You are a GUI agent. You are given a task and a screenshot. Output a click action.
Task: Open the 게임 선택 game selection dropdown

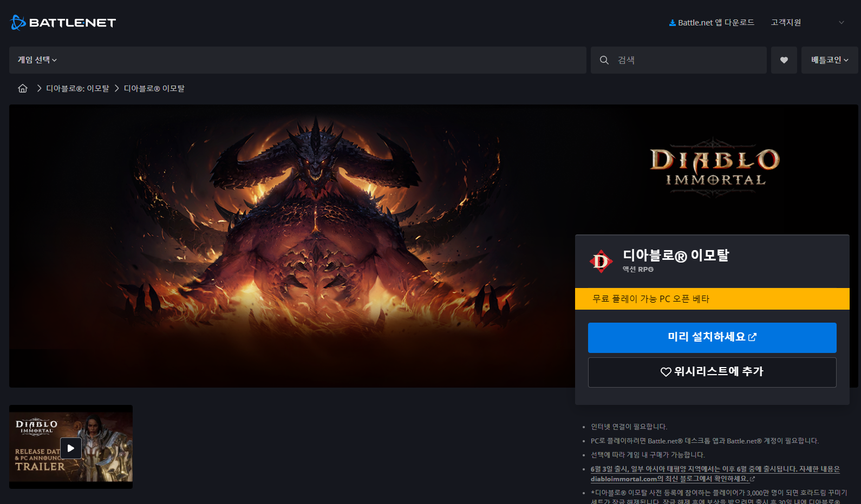(x=37, y=60)
